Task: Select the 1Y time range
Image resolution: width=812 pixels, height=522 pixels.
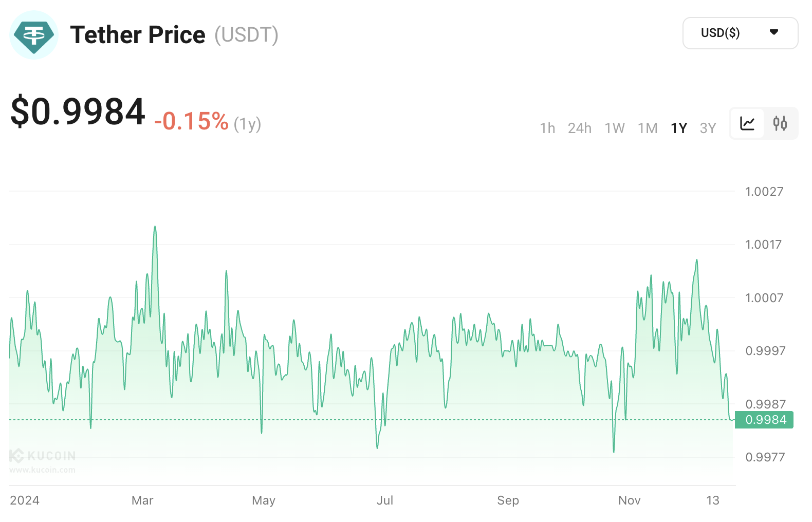Action: [679, 128]
